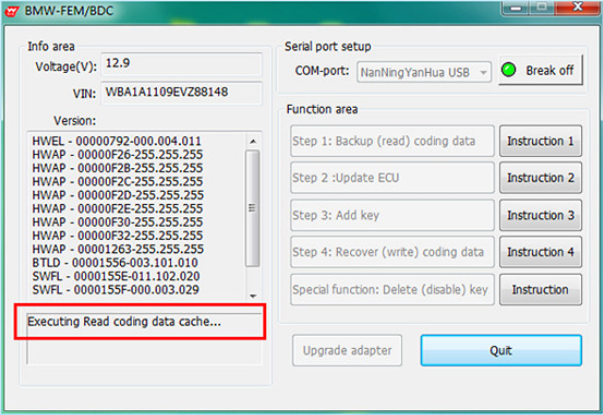Select row HWAP - 00000F2D-255.255.255
This screenshot has width=603, height=415.
click(118, 195)
